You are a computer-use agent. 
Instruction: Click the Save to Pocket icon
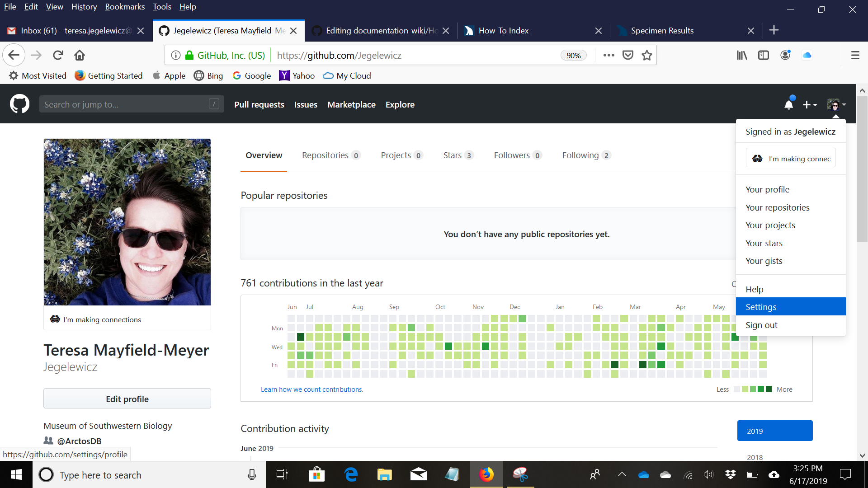tap(628, 55)
